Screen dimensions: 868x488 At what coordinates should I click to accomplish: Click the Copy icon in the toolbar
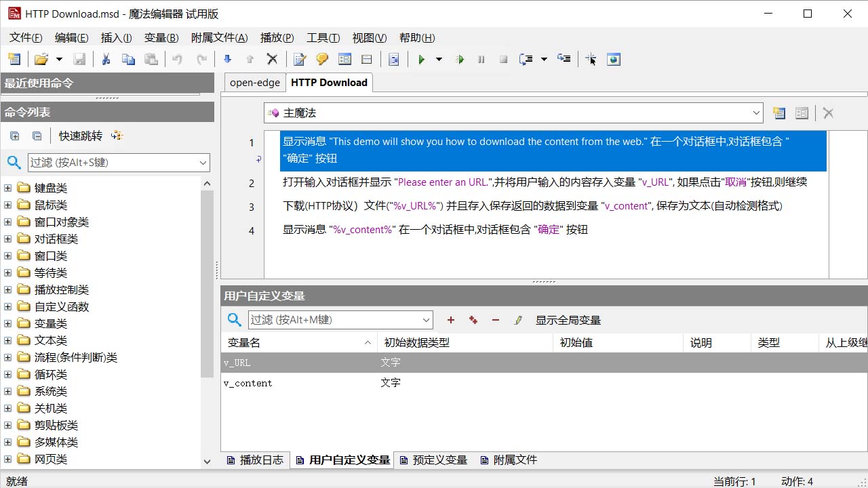pyautogui.click(x=128, y=59)
